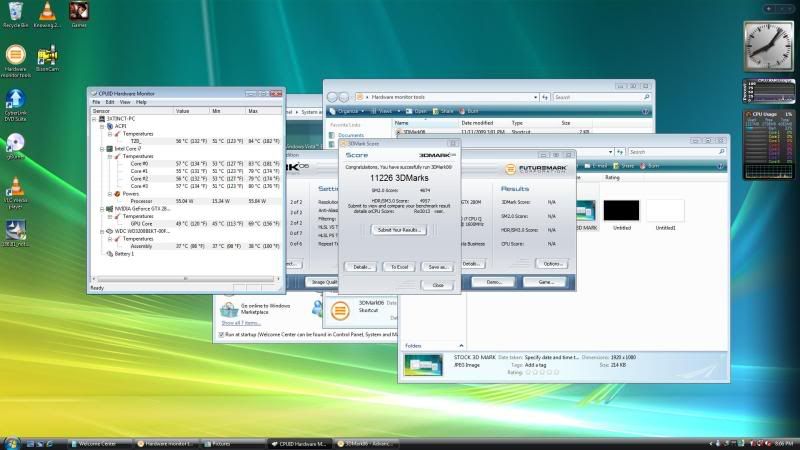
Task: Open the Edit menu in Hardware Monitor
Action: [110, 102]
